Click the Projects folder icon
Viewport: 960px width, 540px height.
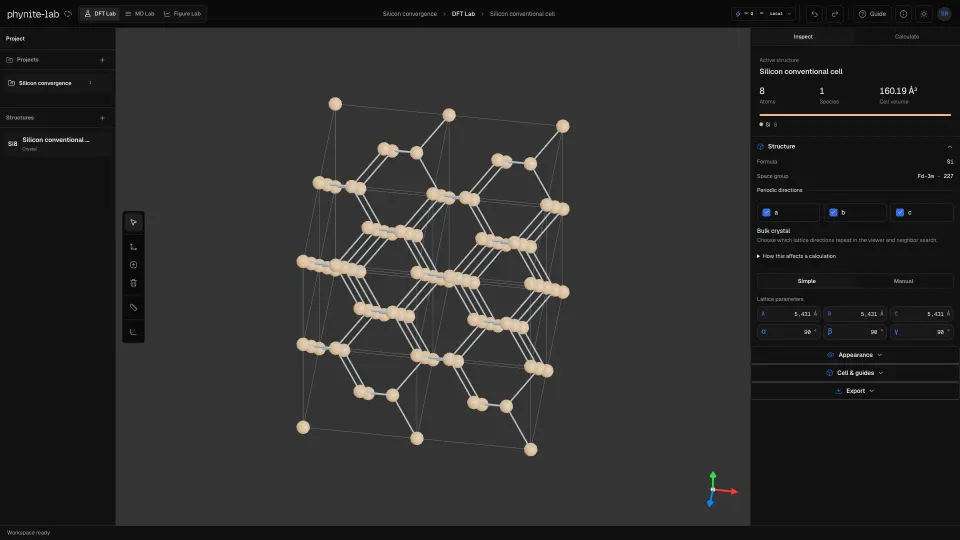point(9,60)
